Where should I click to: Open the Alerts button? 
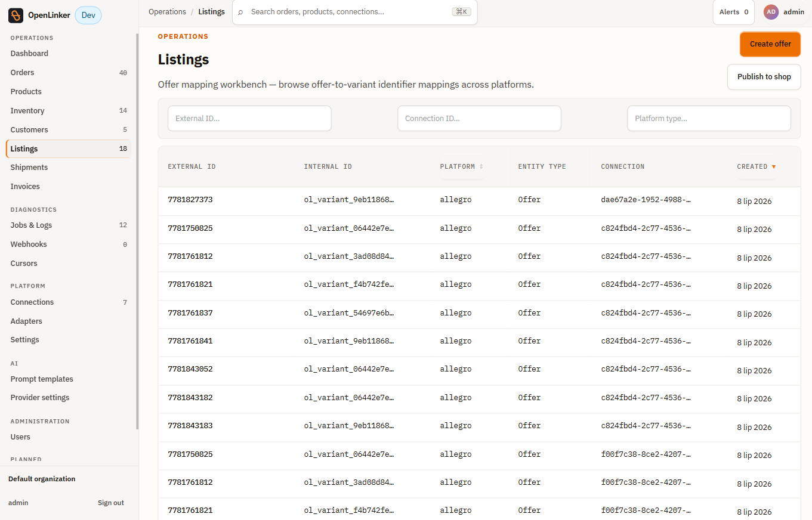coord(733,12)
